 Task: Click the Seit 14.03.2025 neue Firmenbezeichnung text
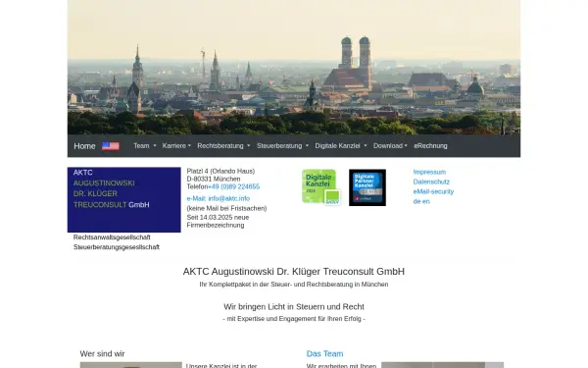coord(218,221)
